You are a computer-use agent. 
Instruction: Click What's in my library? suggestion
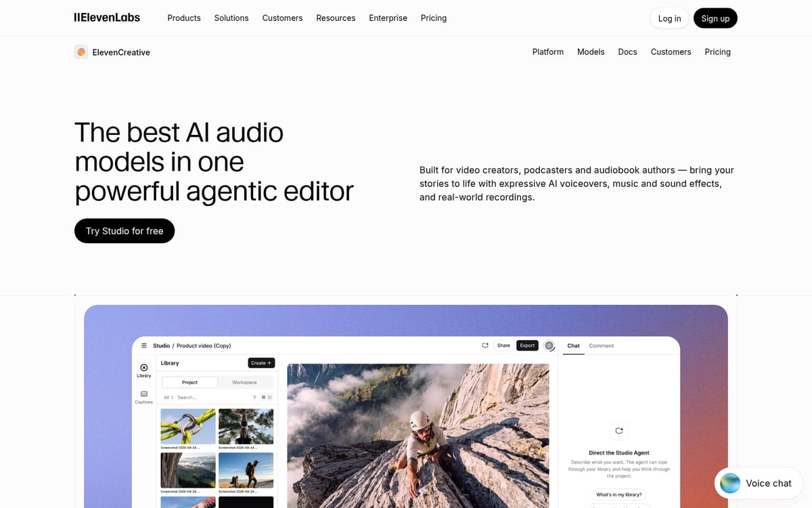pyautogui.click(x=618, y=494)
